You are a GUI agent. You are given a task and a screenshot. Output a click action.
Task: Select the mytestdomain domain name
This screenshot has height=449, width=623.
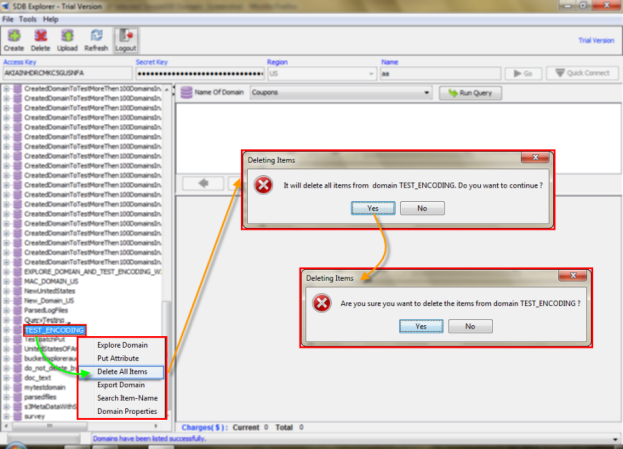(44, 387)
